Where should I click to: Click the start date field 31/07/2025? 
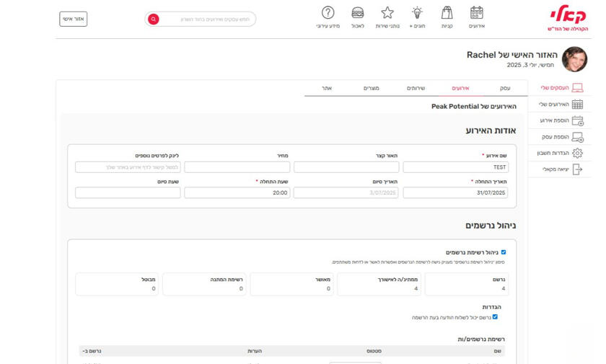tap(455, 193)
